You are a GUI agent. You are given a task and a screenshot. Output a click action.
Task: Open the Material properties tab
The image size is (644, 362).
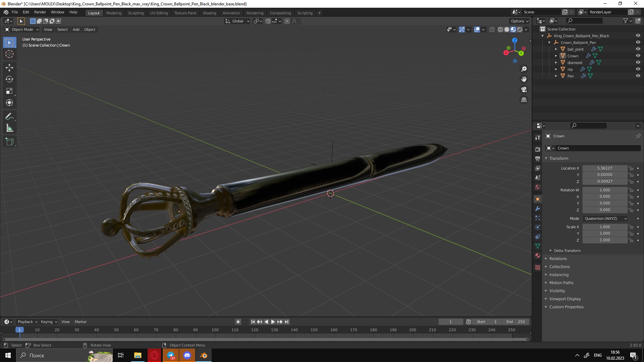pyautogui.click(x=538, y=255)
